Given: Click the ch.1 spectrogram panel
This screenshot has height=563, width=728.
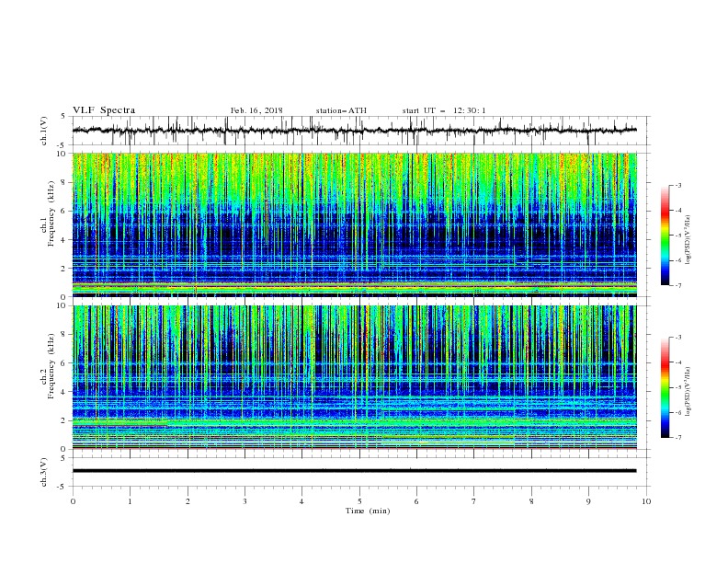Looking at the screenshot, I should [x=354, y=224].
